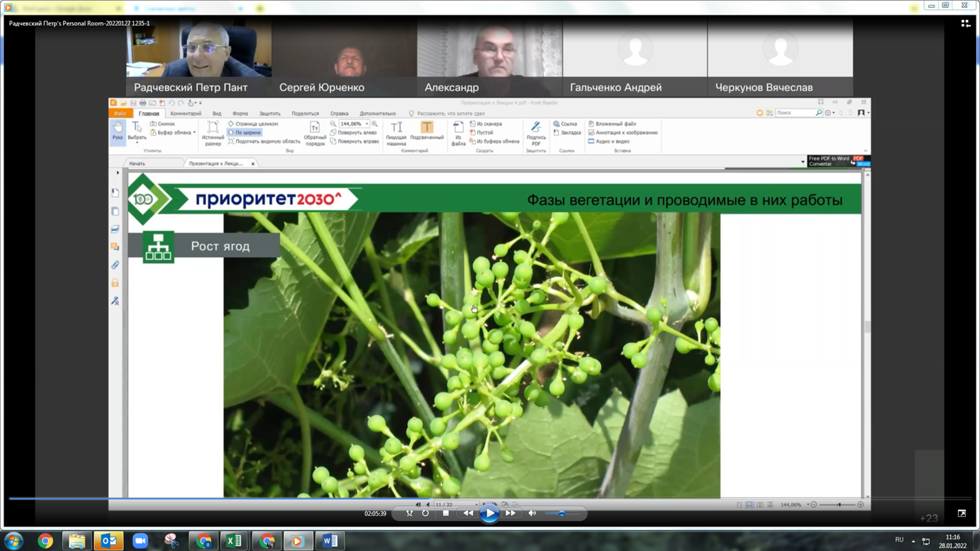The width and height of the screenshot is (980, 551).
Task: Click the rewind button
Action: 468,513
